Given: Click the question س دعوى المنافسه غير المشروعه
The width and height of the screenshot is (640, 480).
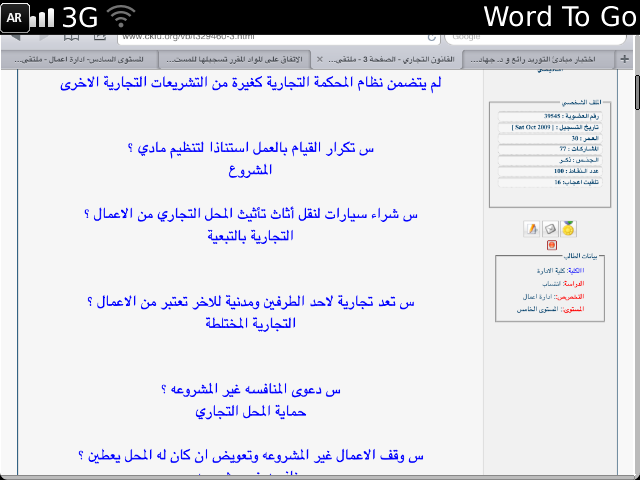Looking at the screenshot, I should pyautogui.click(x=251, y=390).
